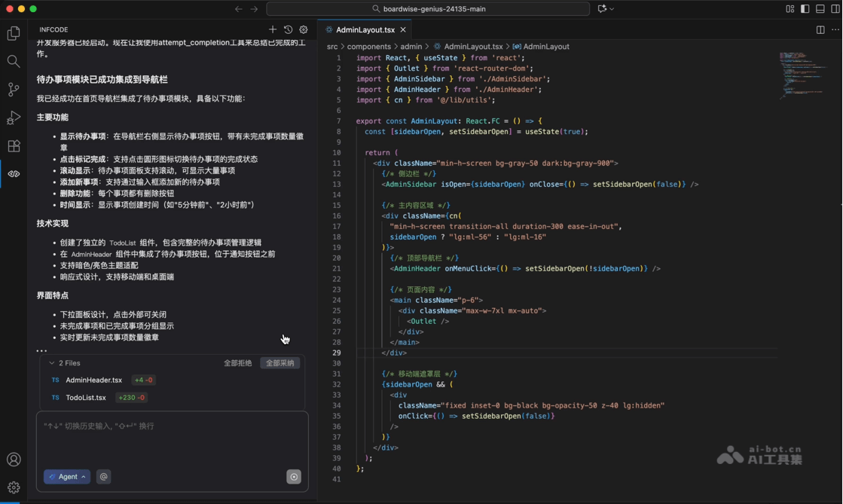This screenshot has height=504, width=843.
Task: Toggle the secondary sidebar visibility
Action: click(834, 8)
